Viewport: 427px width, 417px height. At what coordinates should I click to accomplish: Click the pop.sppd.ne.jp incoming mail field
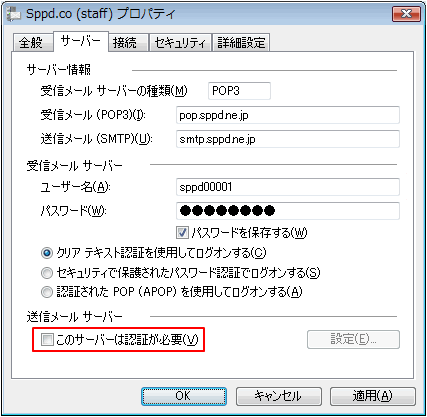pyautogui.click(x=288, y=115)
